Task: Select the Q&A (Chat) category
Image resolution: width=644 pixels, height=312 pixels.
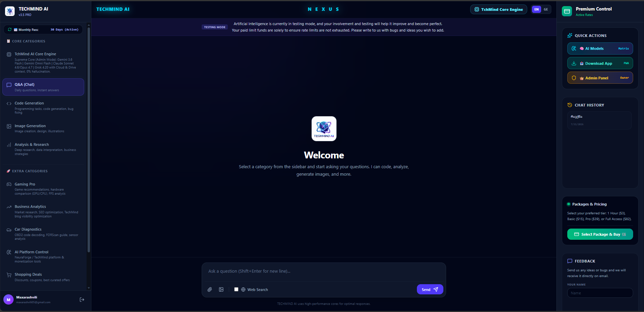Action: (x=43, y=87)
